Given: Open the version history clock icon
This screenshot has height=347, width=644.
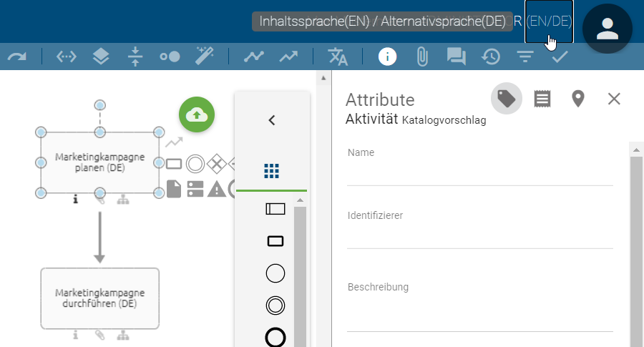Looking at the screenshot, I should 491,57.
